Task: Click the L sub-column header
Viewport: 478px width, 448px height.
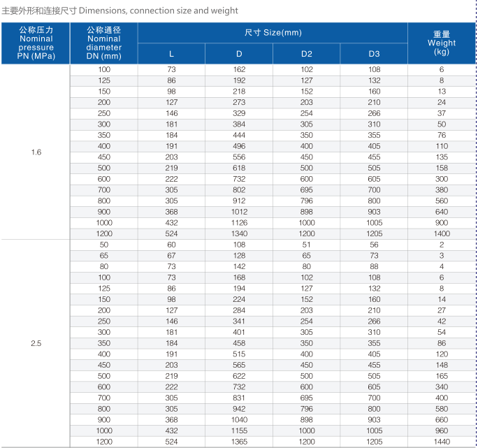Action: tap(172, 54)
